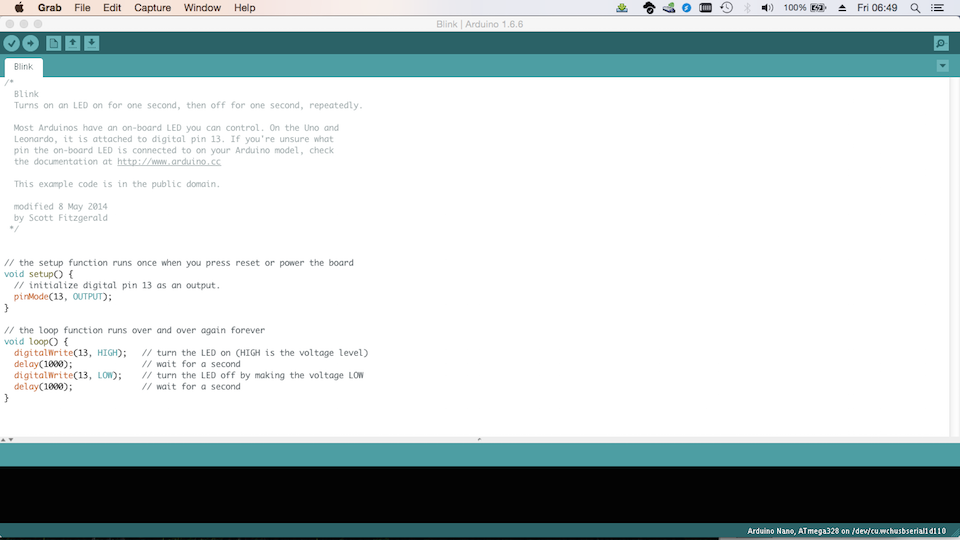Click the Upload arrow button

click(31, 43)
